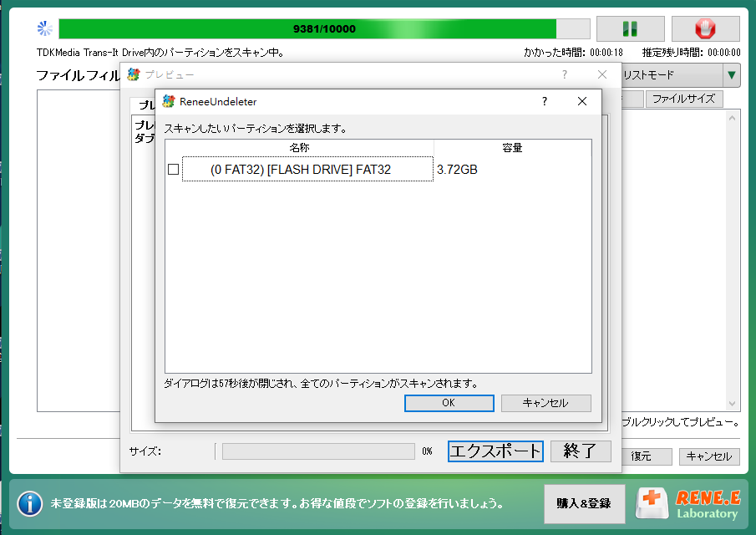Click the scan progress bar showing 9381/10000

(x=324, y=29)
